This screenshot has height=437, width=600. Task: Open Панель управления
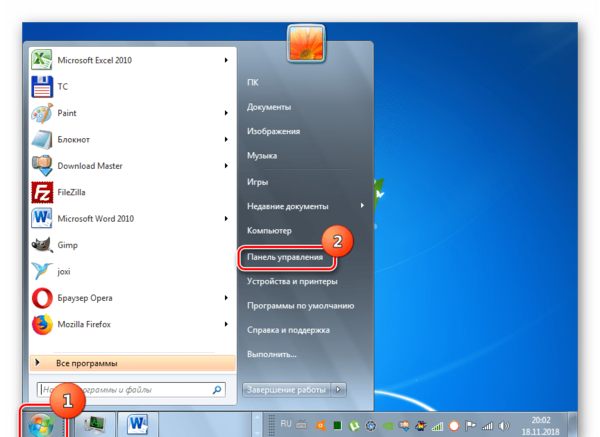click(x=285, y=257)
